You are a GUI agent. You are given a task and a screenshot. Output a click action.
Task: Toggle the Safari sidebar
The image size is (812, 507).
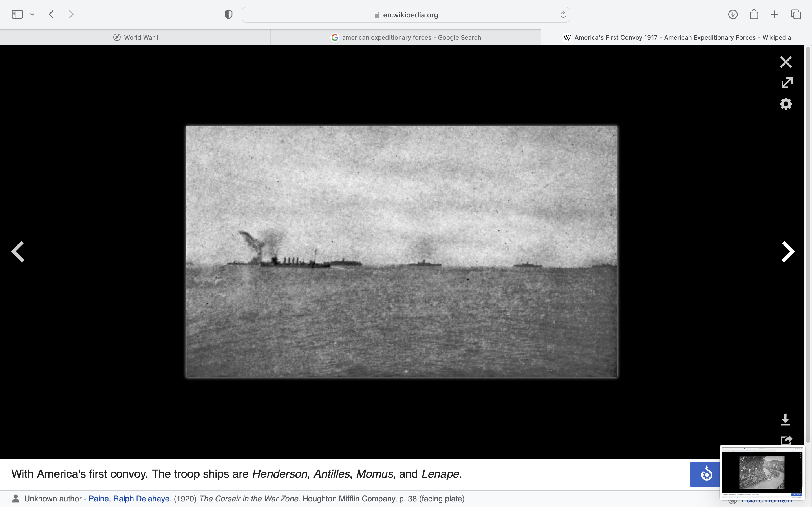coord(17,14)
